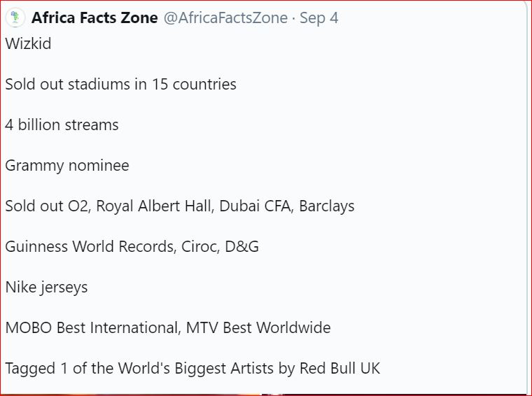
Task: Open the Africa Facts Zone profile avatar
Action: click(15, 17)
